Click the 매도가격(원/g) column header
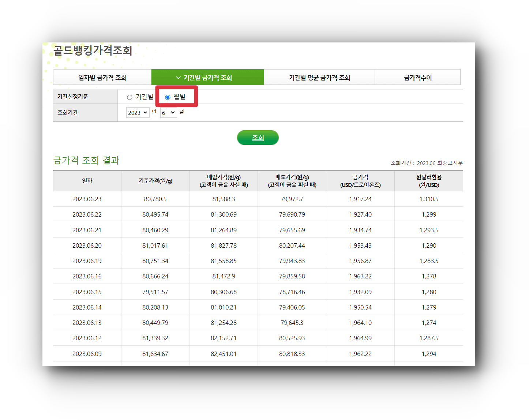 (292, 181)
